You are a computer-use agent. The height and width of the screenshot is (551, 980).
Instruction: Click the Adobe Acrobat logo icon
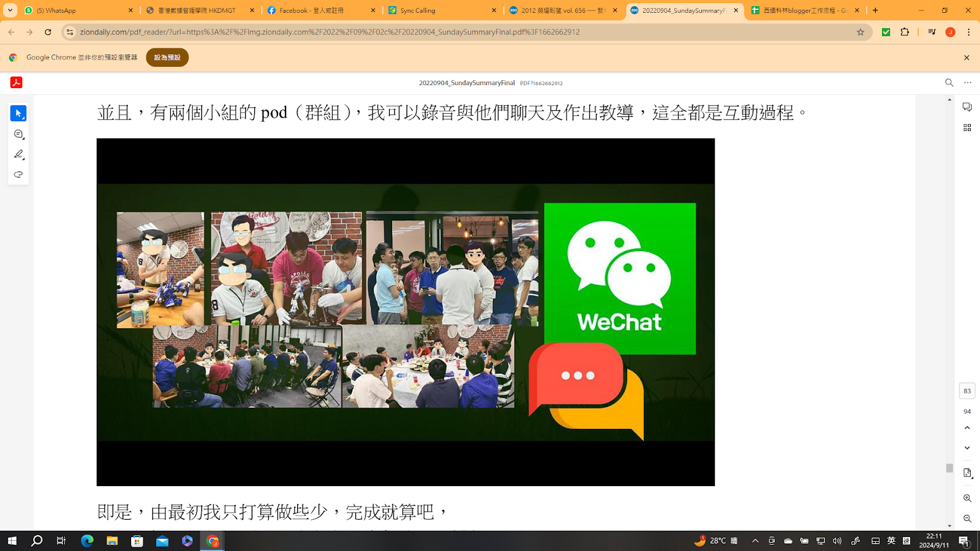[17, 83]
